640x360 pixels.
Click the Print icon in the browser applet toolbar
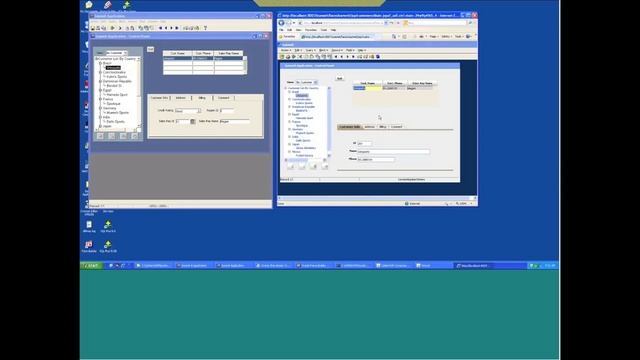click(288, 57)
